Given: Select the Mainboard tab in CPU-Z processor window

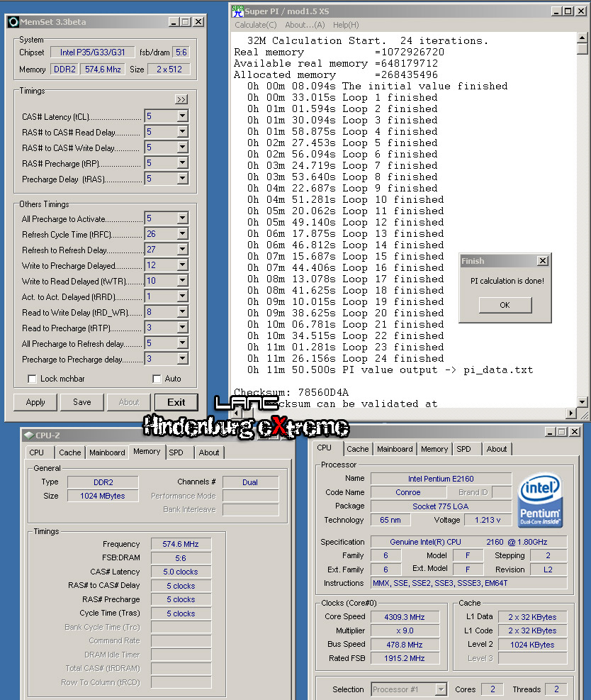Looking at the screenshot, I should (x=395, y=449).
